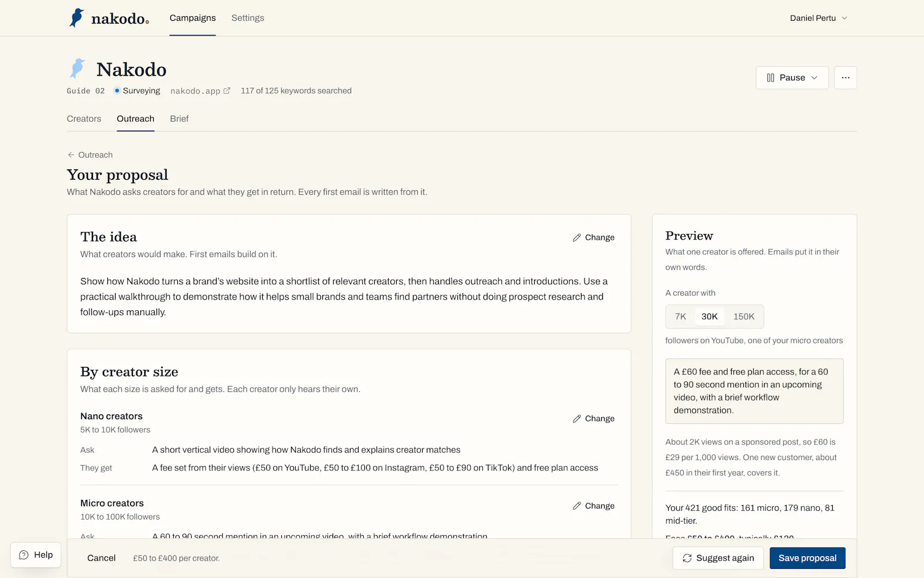The image size is (924, 578).
Task: Open the three-dots more options menu
Action: pos(845,77)
